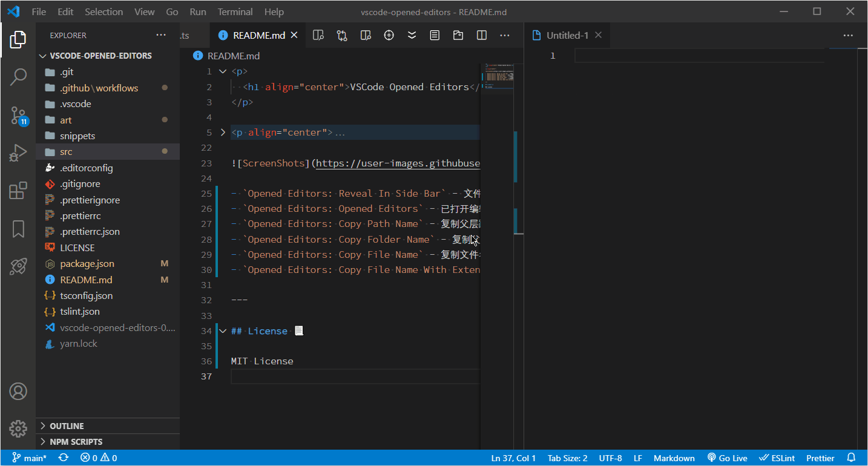Viewport: 868px width, 466px height.
Task: Close the Untitled-1 tab
Action: point(598,35)
